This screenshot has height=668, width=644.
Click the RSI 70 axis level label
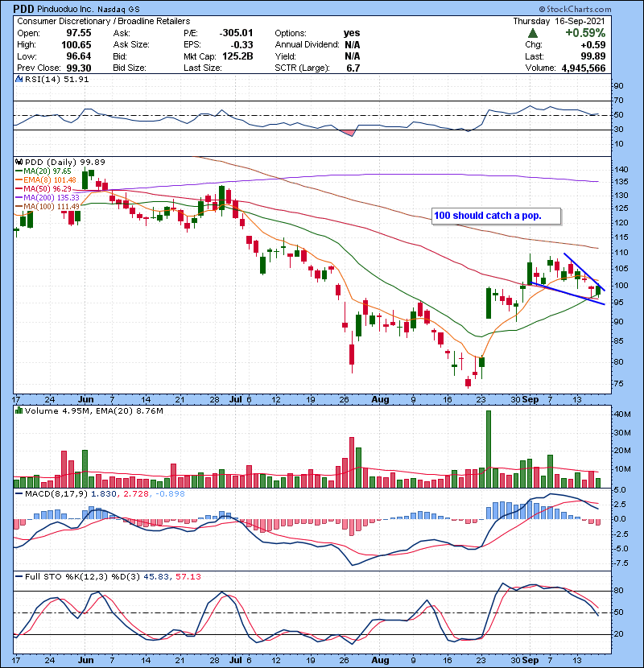(619, 101)
